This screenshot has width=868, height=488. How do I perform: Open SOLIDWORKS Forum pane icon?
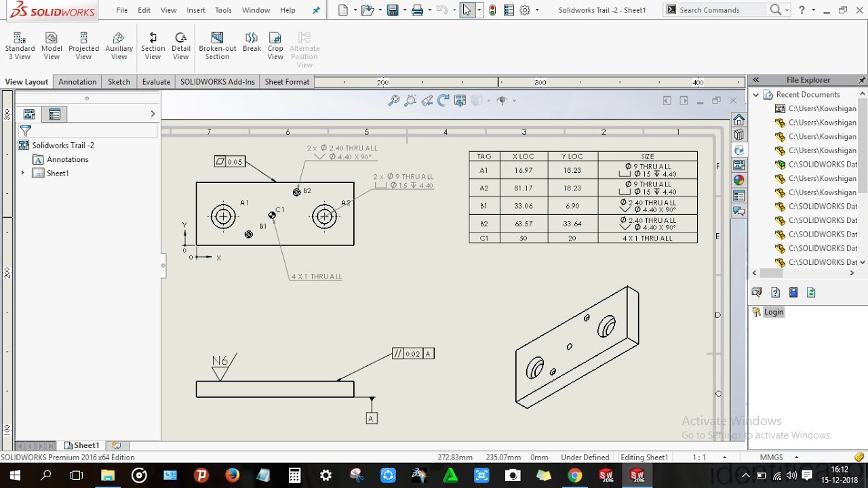click(x=739, y=211)
